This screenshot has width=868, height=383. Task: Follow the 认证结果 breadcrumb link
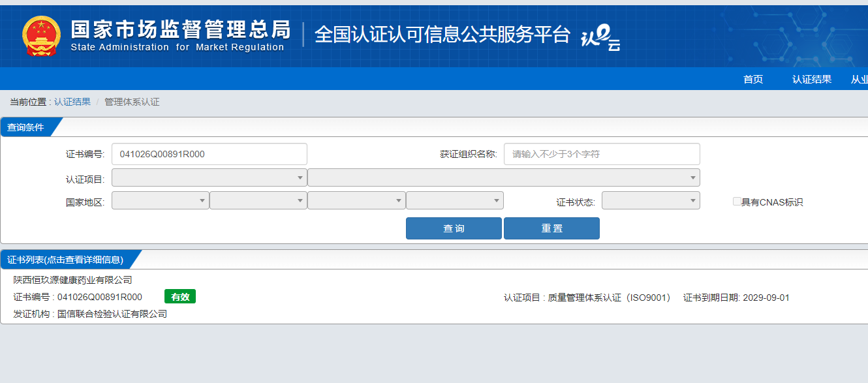tap(72, 102)
